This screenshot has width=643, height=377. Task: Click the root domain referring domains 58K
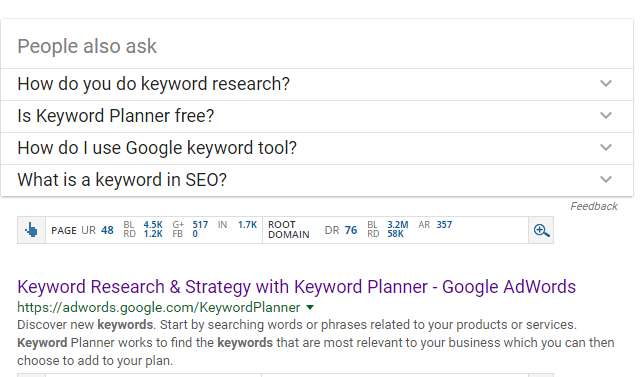(x=395, y=234)
